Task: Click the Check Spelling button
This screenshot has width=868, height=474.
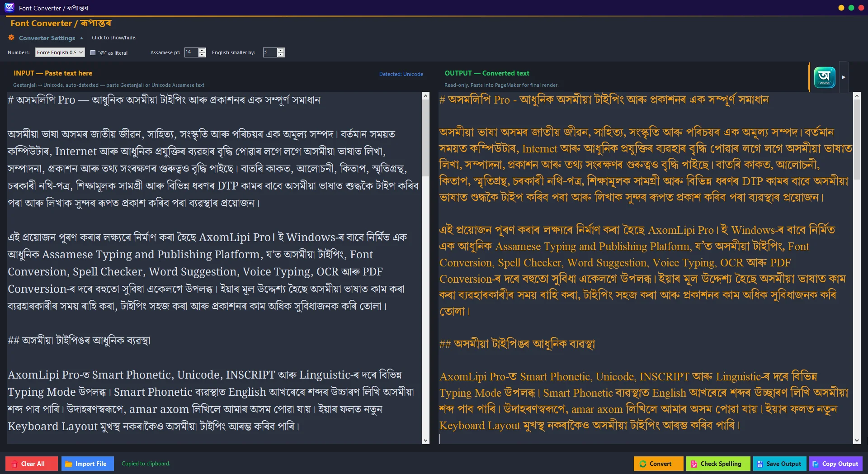Action: [x=718, y=464]
